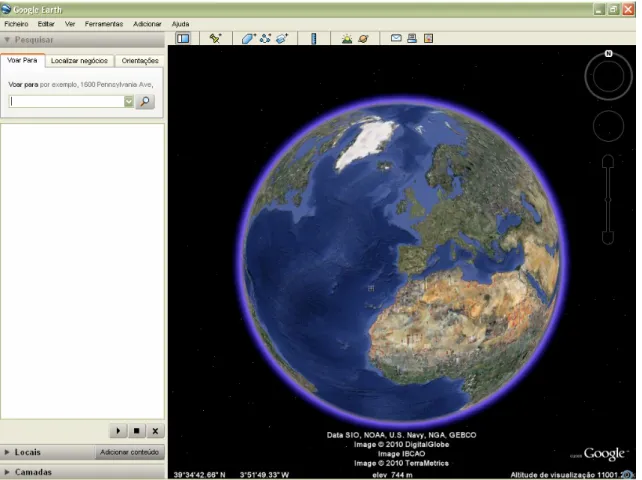Click the globe over Greenland

click(366, 141)
